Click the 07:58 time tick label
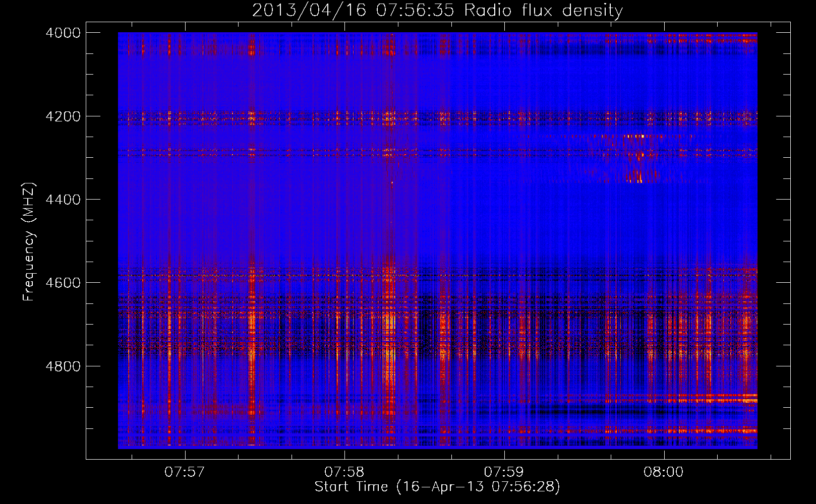This screenshot has height=504, width=816. [344, 472]
